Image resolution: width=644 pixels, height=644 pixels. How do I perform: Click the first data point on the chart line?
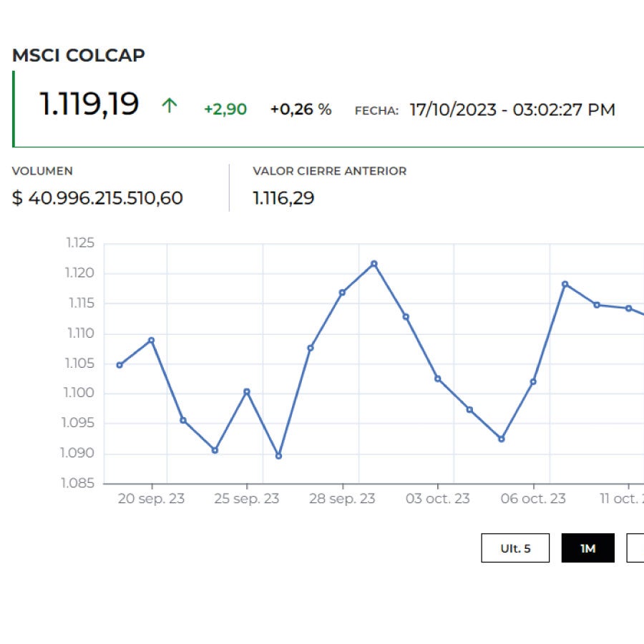tap(118, 365)
